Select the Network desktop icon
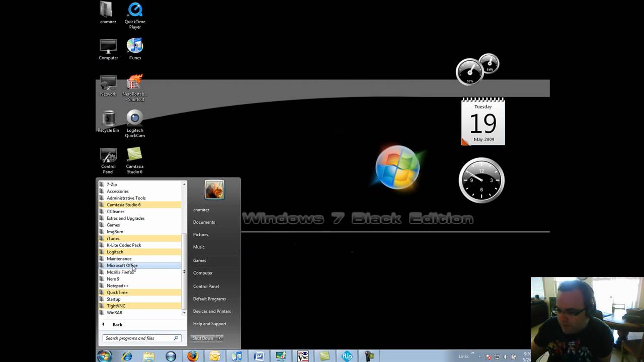644x362 pixels. click(108, 85)
